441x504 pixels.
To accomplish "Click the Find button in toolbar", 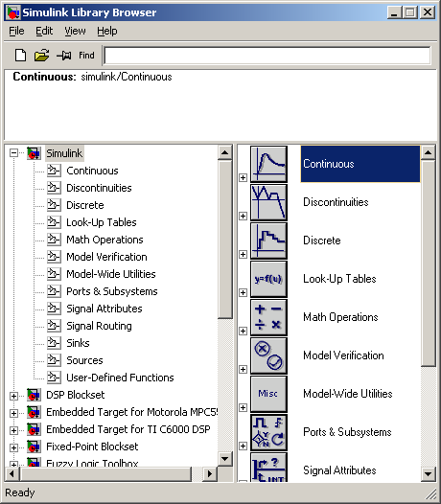I will pyautogui.click(x=86, y=56).
